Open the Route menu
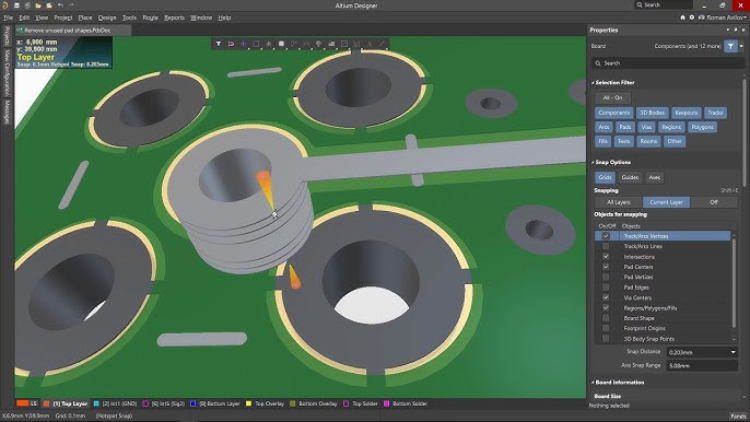Viewport: 750px width, 422px height. pyautogui.click(x=150, y=17)
